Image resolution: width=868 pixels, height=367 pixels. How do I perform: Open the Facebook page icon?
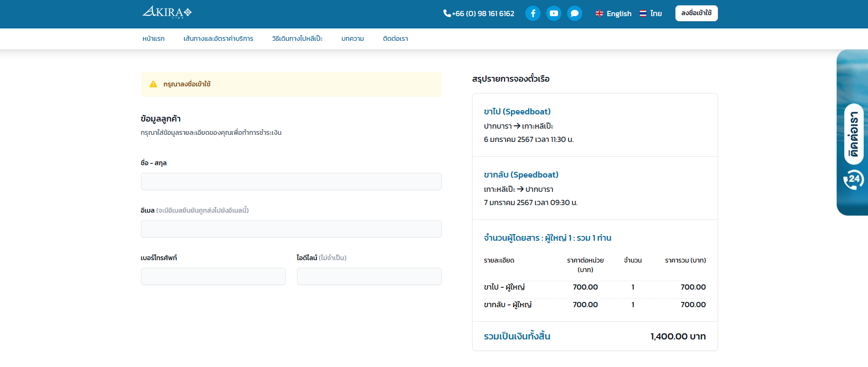coord(533,13)
